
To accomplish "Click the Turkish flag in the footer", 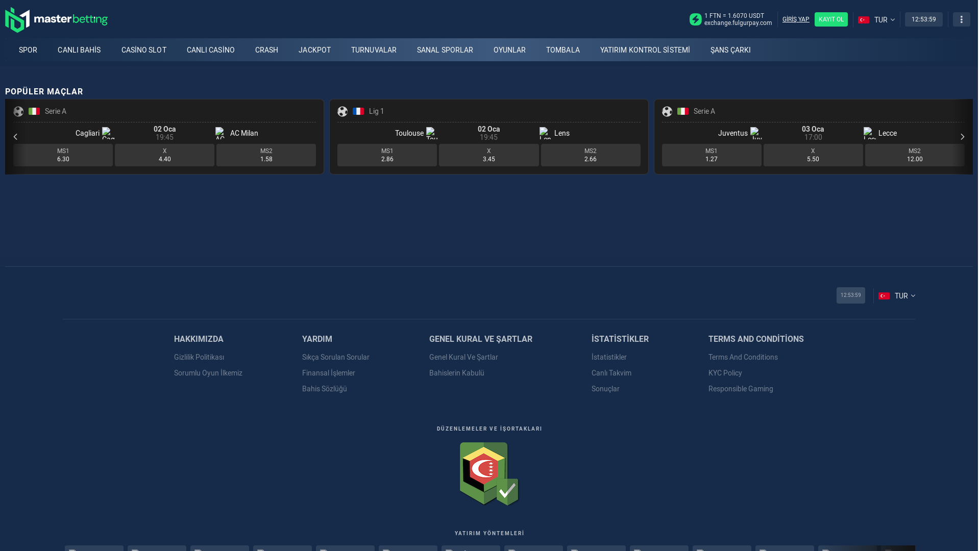I will (x=884, y=296).
